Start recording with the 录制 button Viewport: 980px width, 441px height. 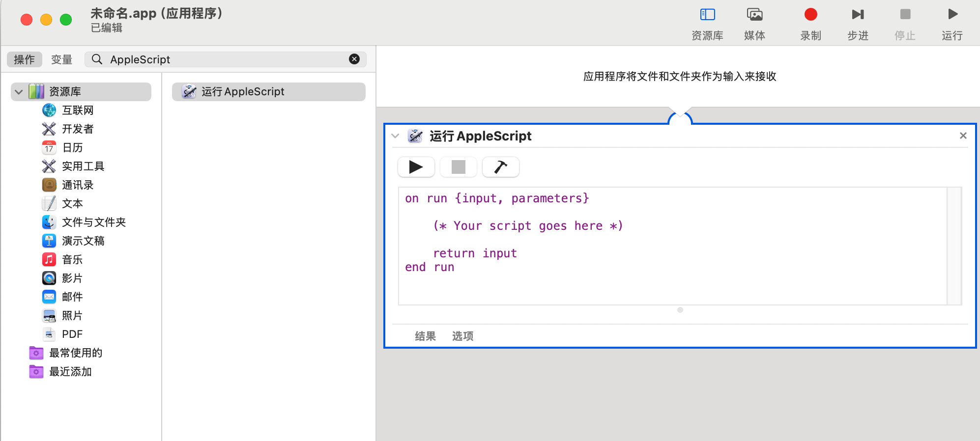coord(810,24)
